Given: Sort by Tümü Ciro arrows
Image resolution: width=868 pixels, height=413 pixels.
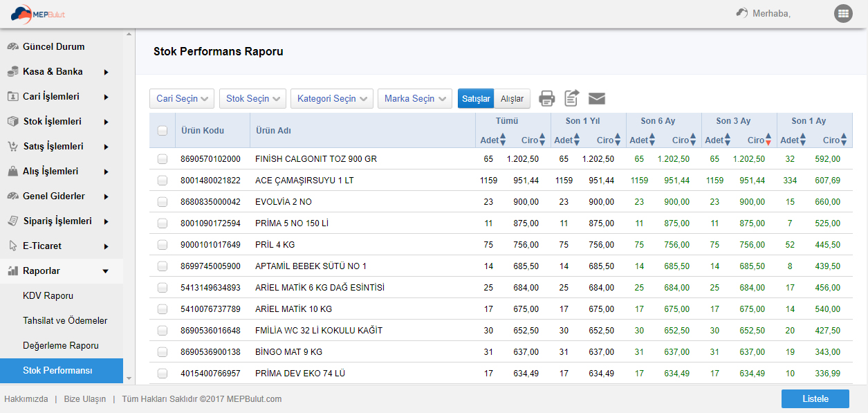Looking at the screenshot, I should pyautogui.click(x=543, y=140).
